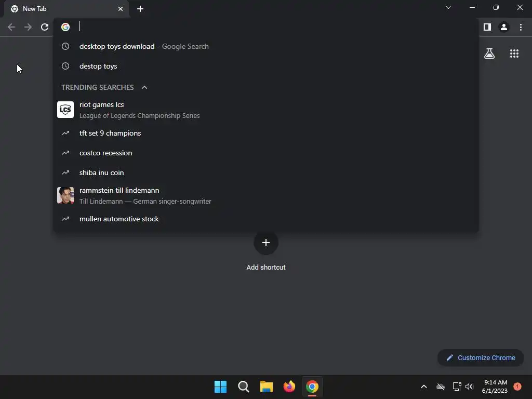Click 'League of Legends Championship Series' subtitle
Image resolution: width=532 pixels, height=399 pixels.
point(139,116)
